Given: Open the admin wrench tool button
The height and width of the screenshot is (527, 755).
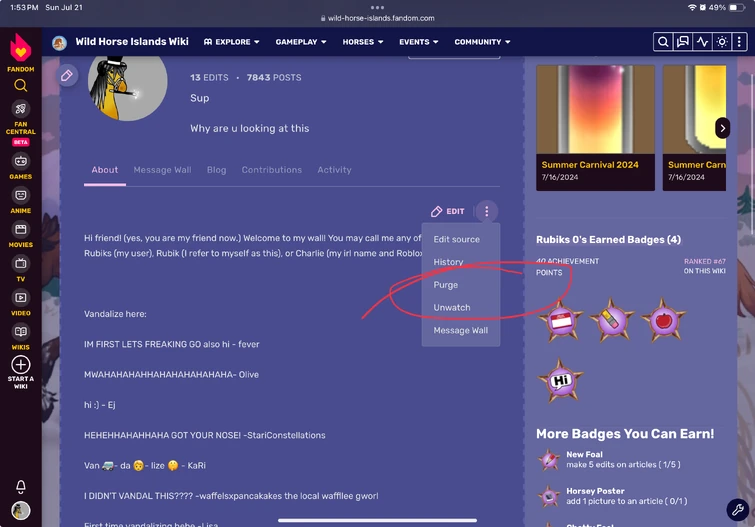Looking at the screenshot, I should 737,510.
